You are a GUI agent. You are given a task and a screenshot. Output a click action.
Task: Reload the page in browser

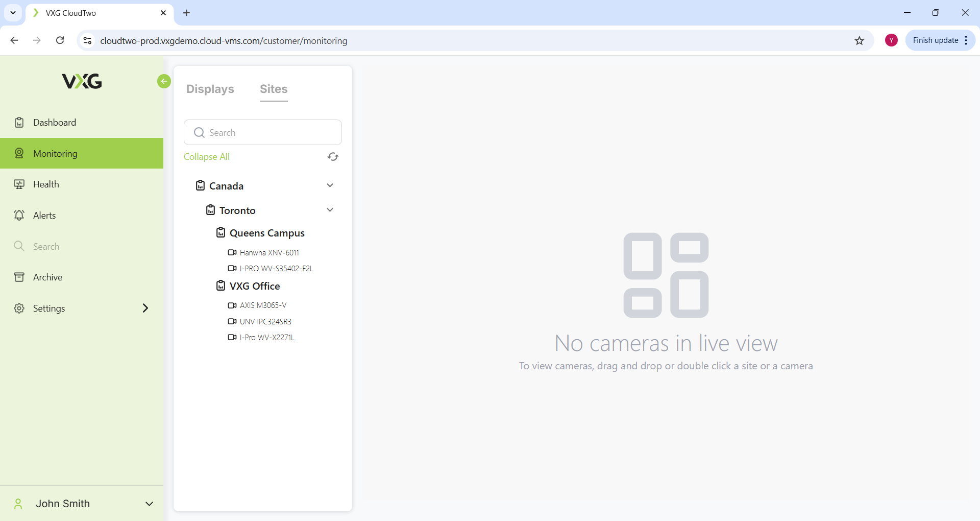[x=60, y=40]
